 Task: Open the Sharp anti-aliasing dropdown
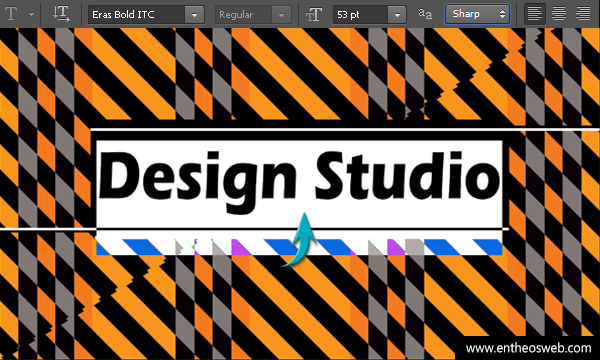[477, 14]
